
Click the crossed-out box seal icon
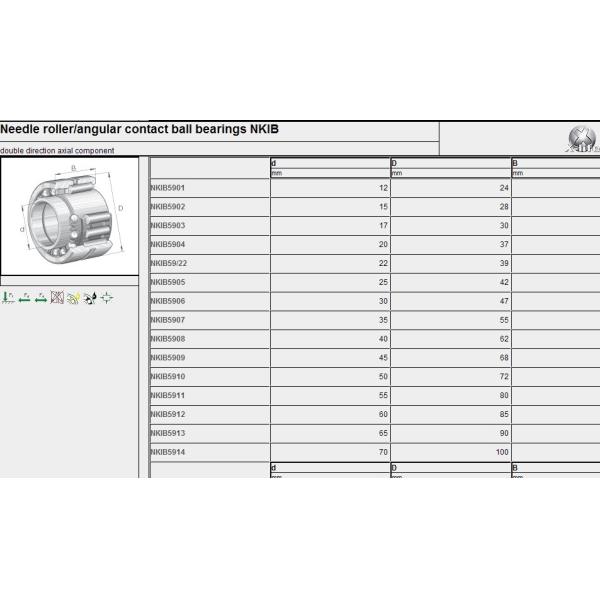coord(57,297)
